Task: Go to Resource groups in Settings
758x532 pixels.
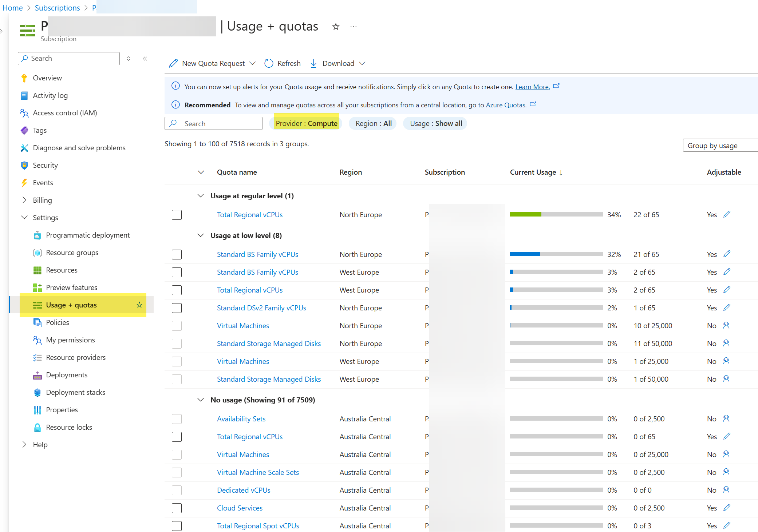Action: click(x=72, y=253)
